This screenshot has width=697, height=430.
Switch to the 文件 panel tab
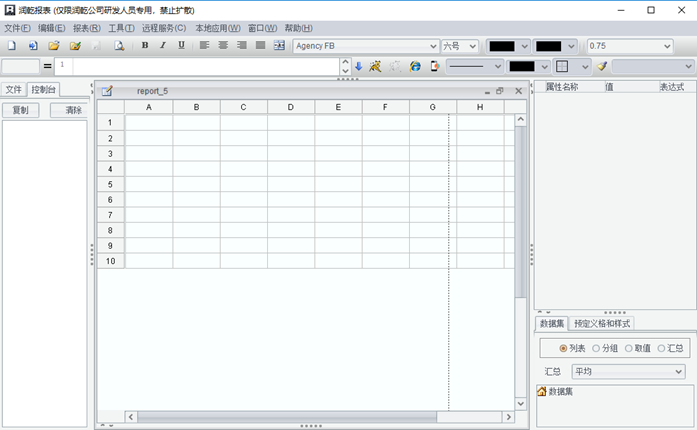[13, 89]
